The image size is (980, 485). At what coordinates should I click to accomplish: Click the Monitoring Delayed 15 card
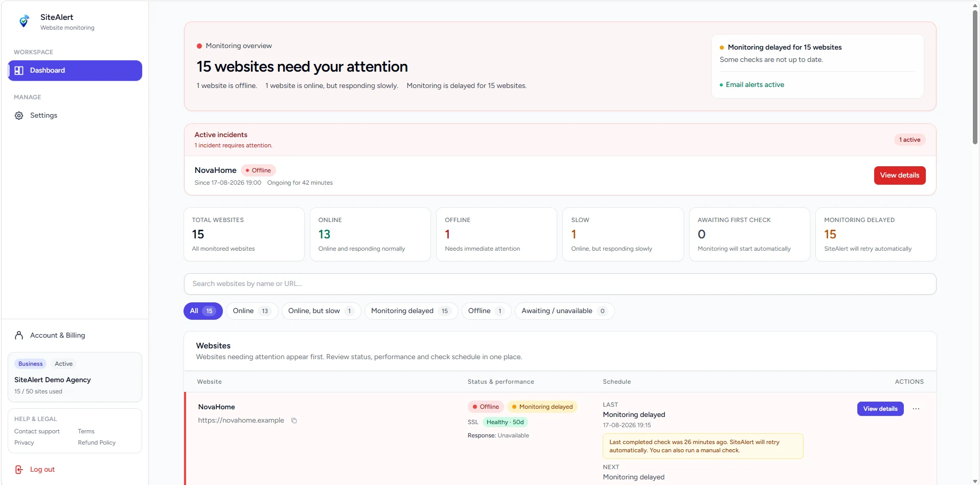[x=876, y=234]
